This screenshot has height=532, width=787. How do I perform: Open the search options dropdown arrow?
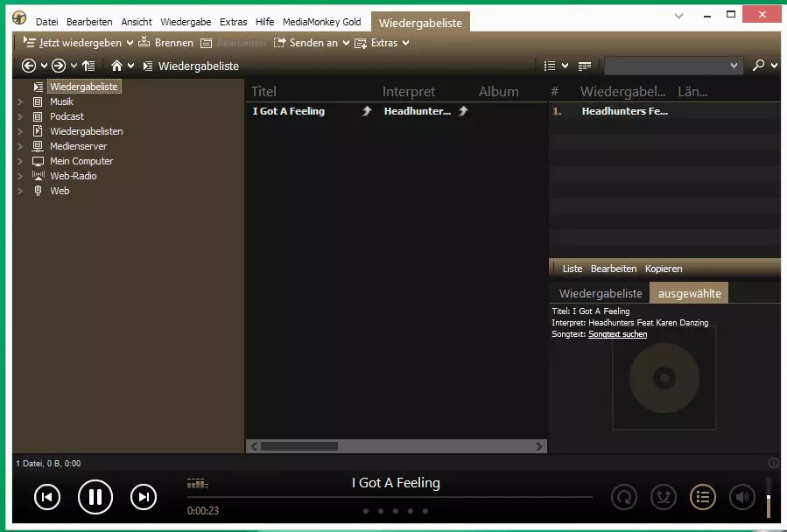pyautogui.click(x=774, y=66)
